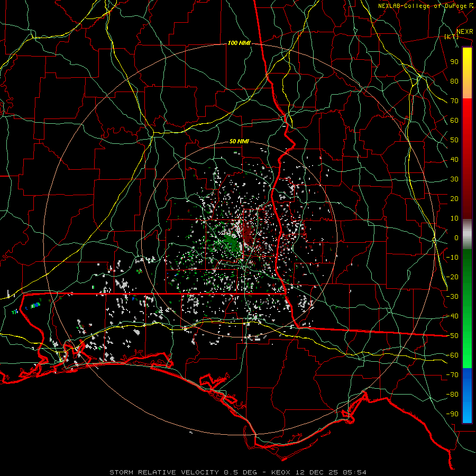
Task: Click the 80 knot value on the scale
Action: 454,81
